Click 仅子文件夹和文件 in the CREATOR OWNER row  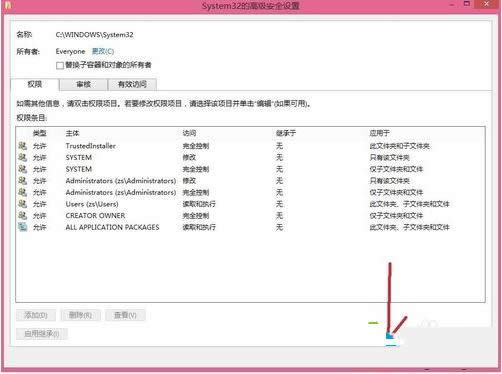tap(396, 216)
